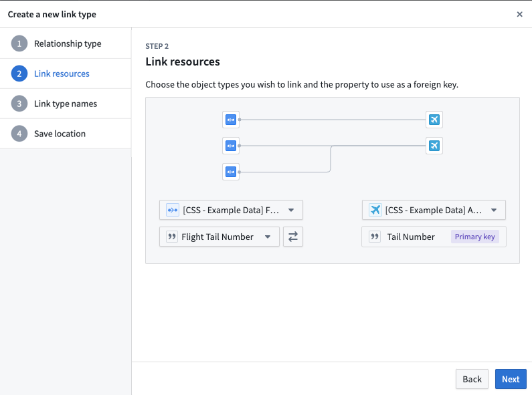Screen dimensions: 532x395
Task: Open the [CSS - Example Data] A… object type dropdown
Action: (434, 210)
